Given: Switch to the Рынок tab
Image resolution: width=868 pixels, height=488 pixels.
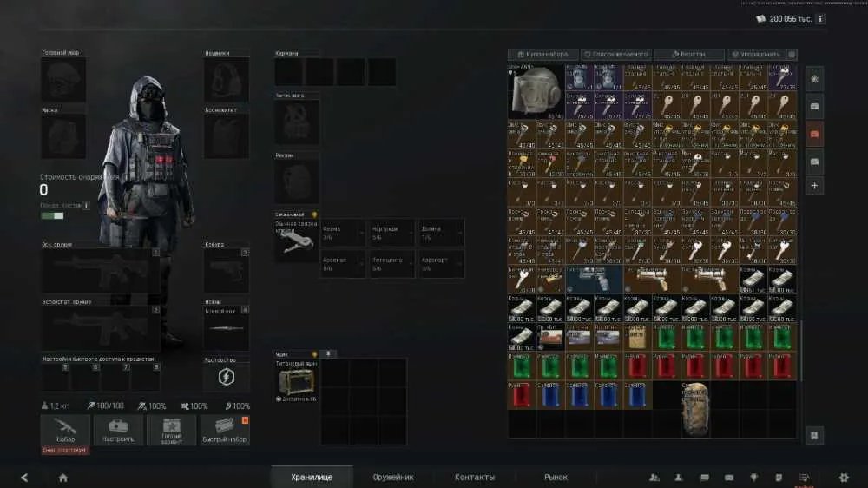Looking at the screenshot, I should (x=556, y=477).
